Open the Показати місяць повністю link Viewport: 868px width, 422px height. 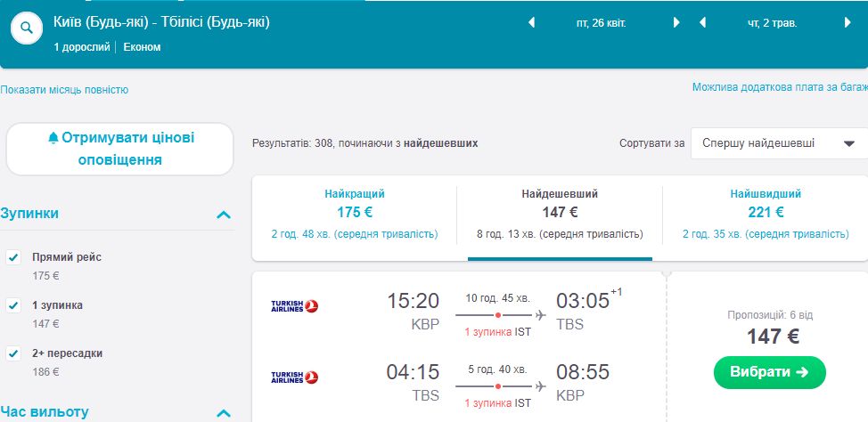pos(65,90)
